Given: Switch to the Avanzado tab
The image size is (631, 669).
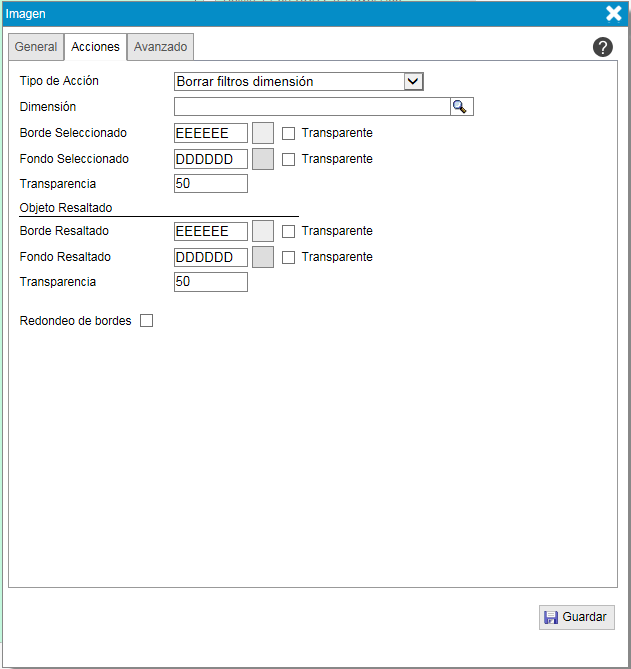Looking at the screenshot, I should click(160, 47).
